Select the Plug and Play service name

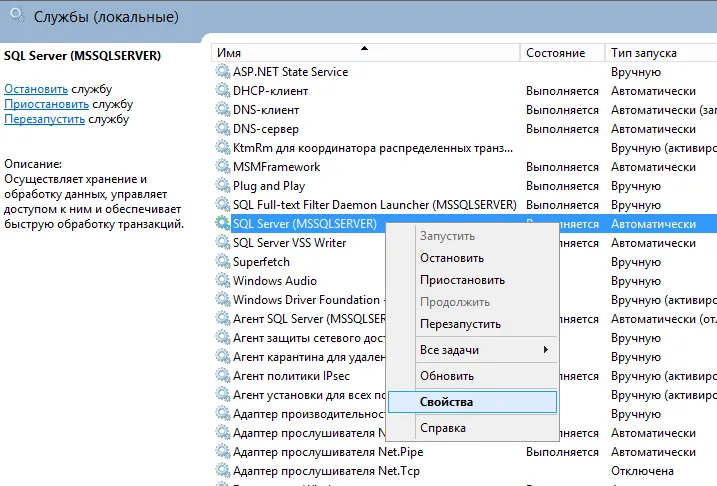(x=269, y=186)
